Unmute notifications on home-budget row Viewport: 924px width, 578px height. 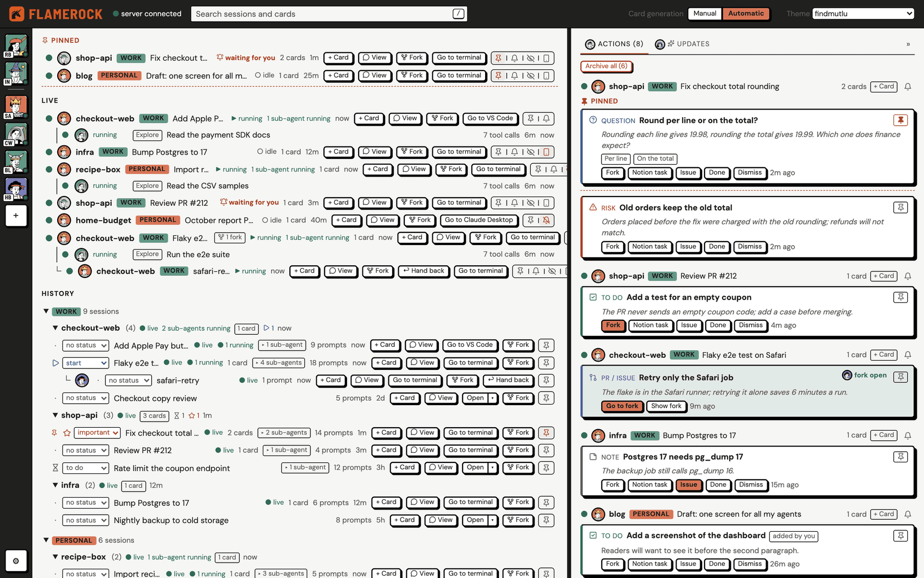pyautogui.click(x=546, y=220)
